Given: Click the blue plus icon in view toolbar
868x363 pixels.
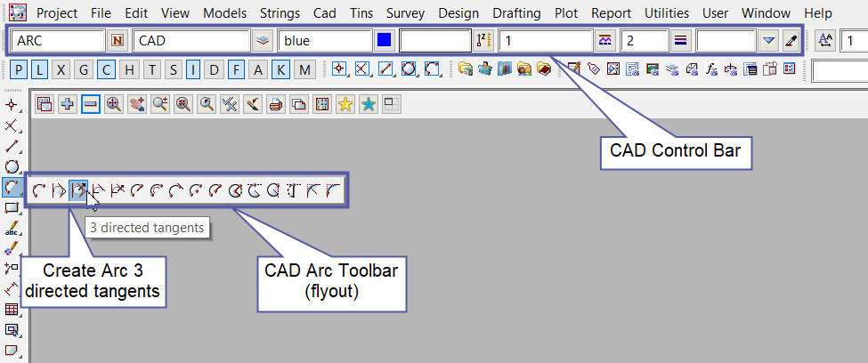Looking at the screenshot, I should [x=68, y=103].
